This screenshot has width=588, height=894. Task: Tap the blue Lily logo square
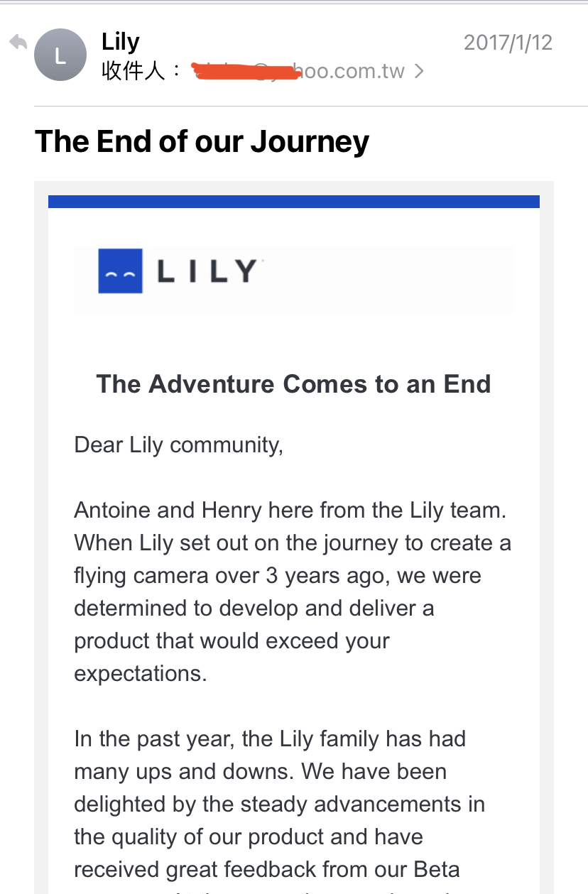[120, 271]
